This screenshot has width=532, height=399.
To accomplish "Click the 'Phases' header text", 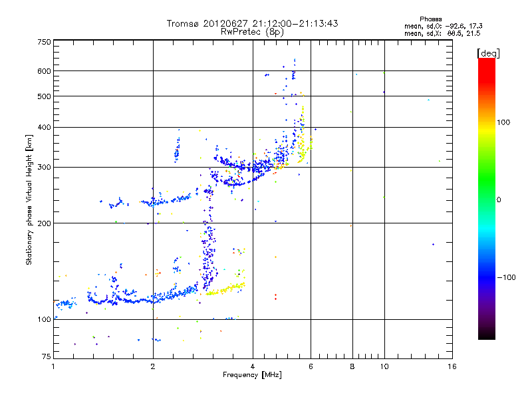I will click(x=430, y=19).
